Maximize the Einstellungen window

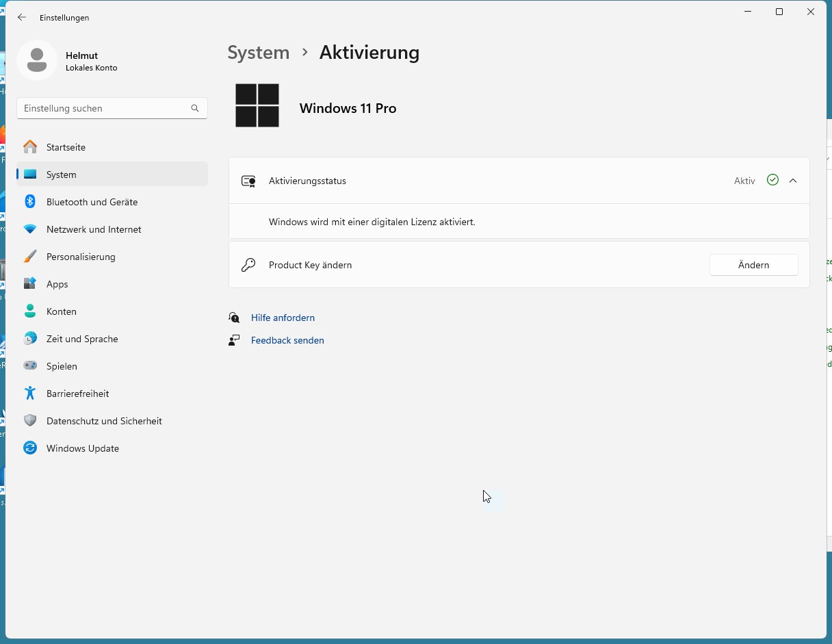(779, 12)
